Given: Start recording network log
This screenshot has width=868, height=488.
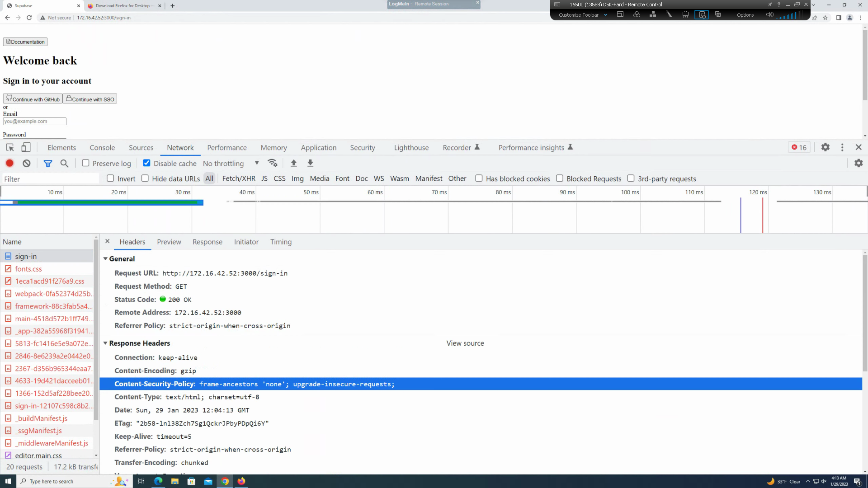Looking at the screenshot, I should click(9, 163).
